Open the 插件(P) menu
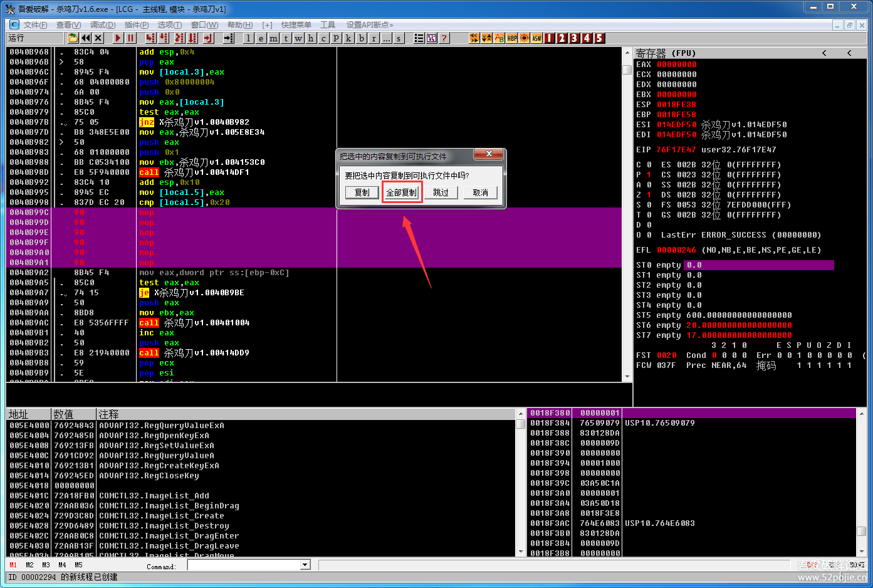This screenshot has width=873, height=588. (x=137, y=25)
